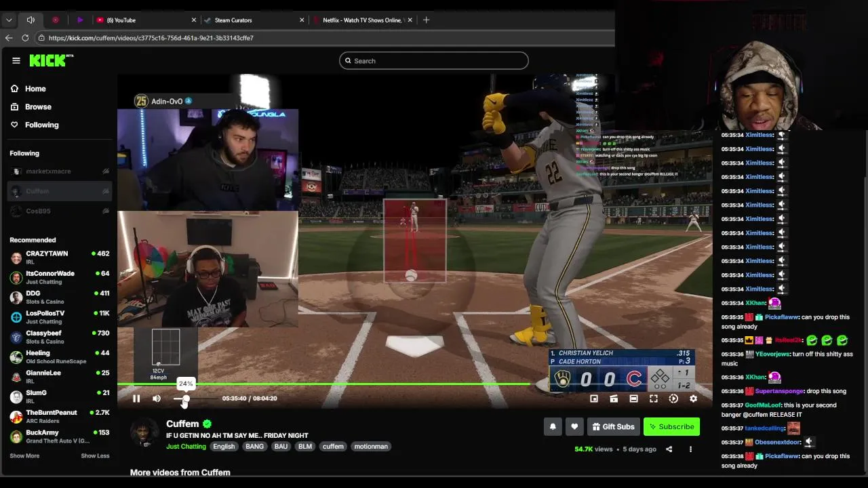The width and height of the screenshot is (868, 488).
Task: Open the playback speed control icon
Action: tap(673, 399)
